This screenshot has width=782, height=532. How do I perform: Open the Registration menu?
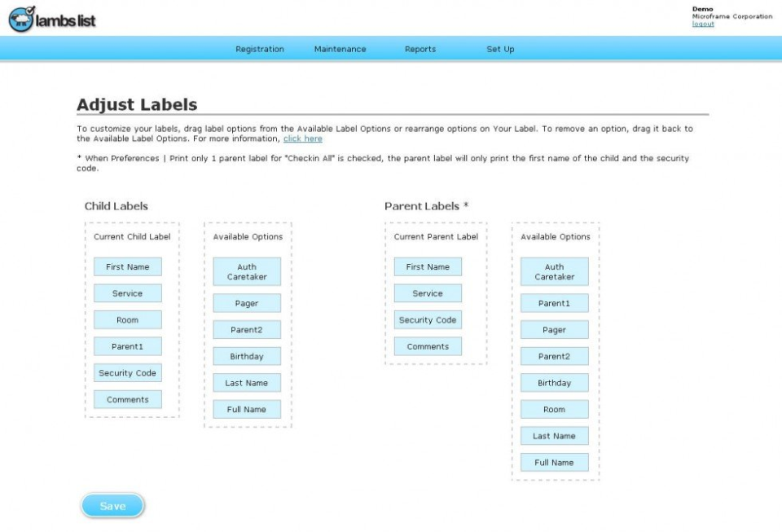click(259, 49)
